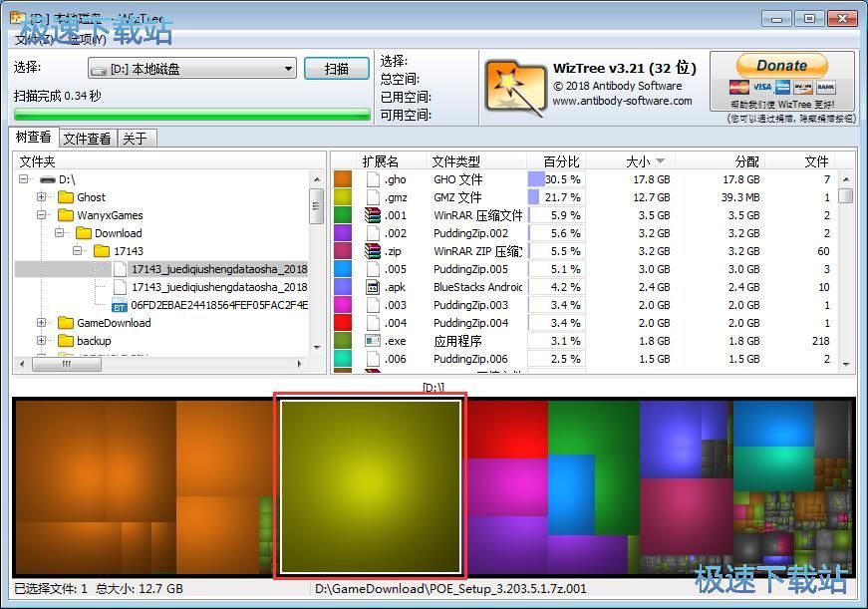
Task: Click the Donate button
Action: pos(781,66)
